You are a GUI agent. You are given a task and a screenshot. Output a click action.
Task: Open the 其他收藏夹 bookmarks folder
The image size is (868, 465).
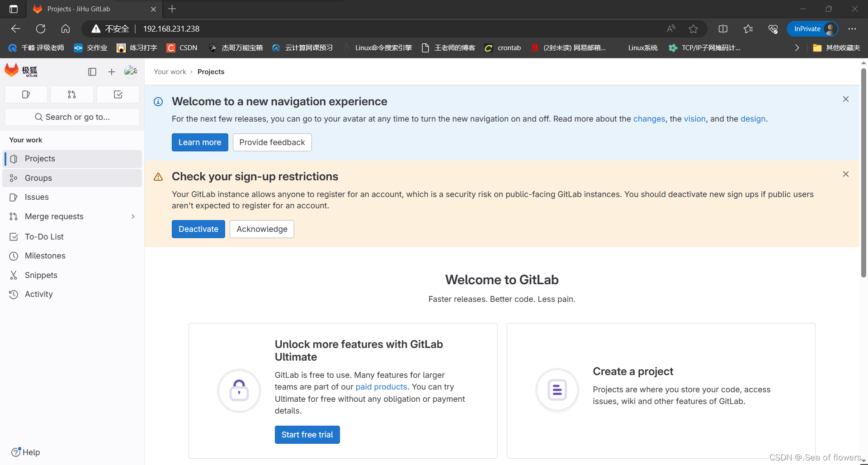(836, 48)
